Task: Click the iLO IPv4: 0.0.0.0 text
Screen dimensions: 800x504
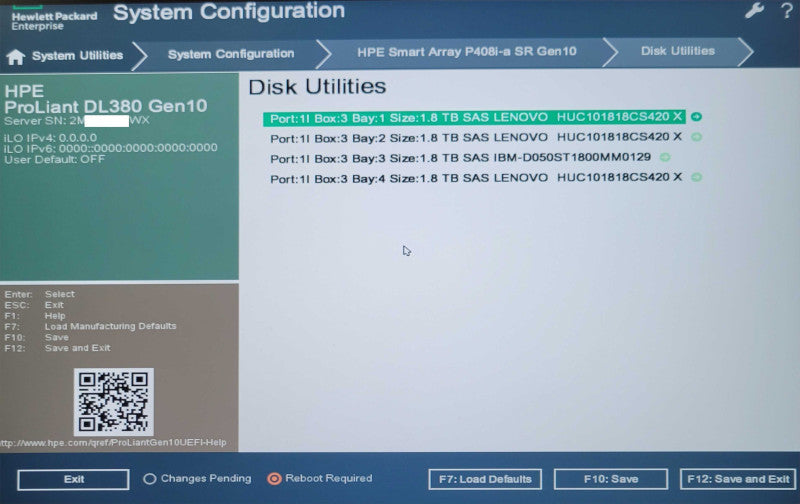Action: coord(50,138)
